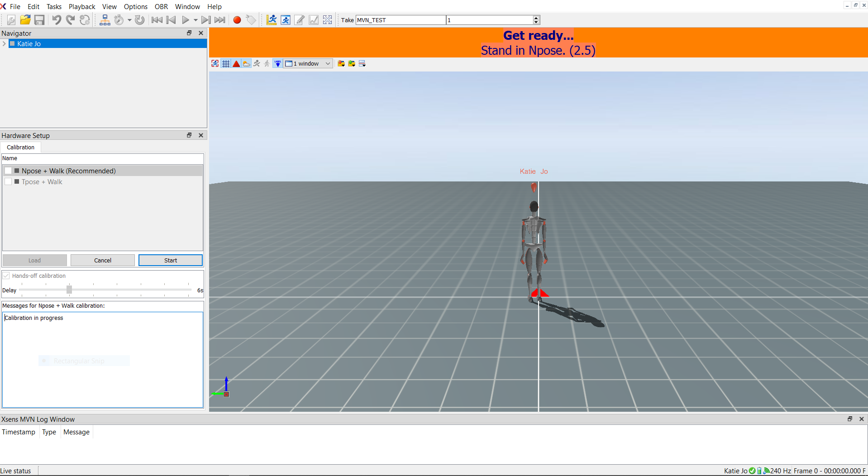Open a file using the open folder icon
868x476 pixels.
[x=25, y=20]
